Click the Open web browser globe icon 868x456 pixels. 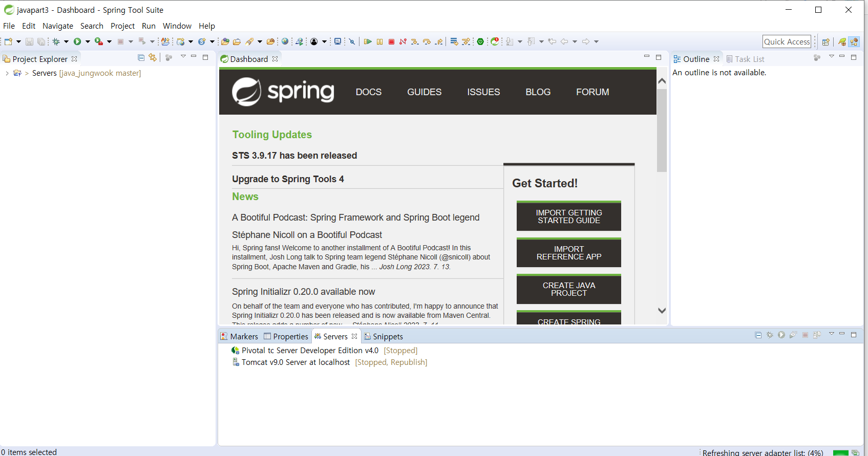point(285,41)
